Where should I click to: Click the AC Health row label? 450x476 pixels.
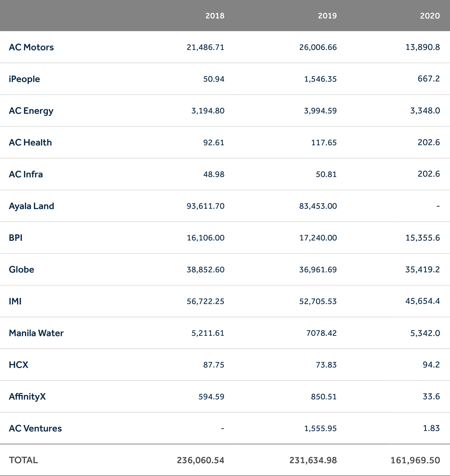(x=30, y=143)
